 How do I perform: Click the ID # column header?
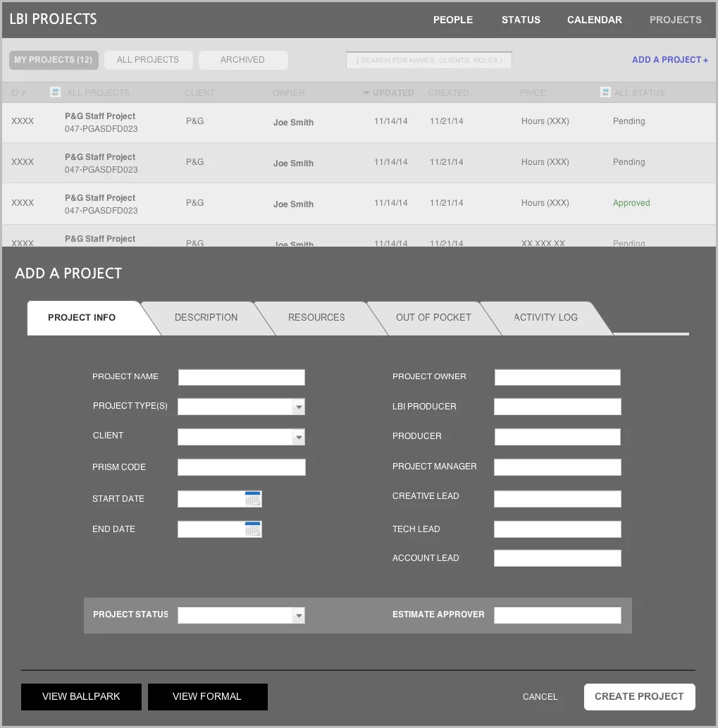(18, 93)
